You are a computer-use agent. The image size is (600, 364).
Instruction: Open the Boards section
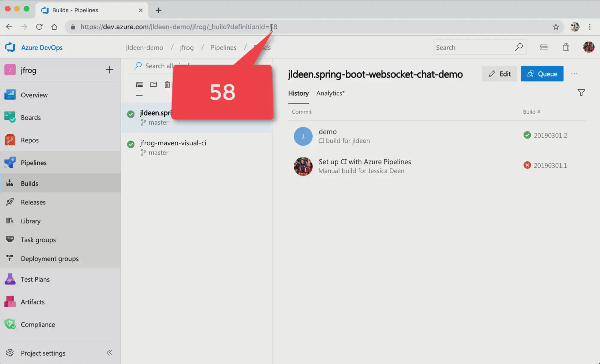(31, 117)
